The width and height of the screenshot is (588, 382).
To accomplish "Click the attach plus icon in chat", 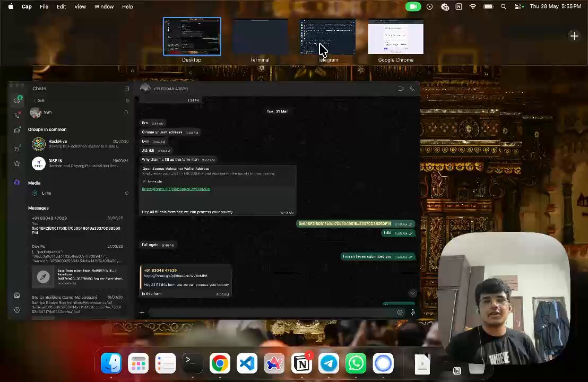I will [x=142, y=312].
